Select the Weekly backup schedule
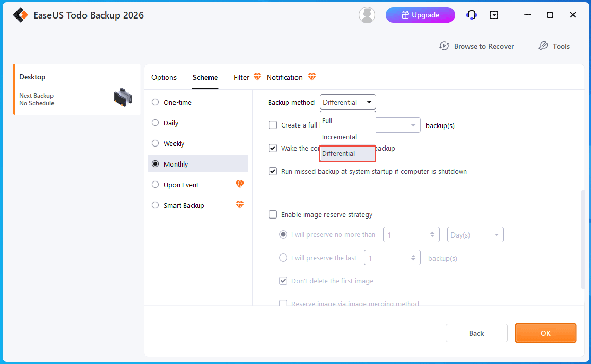This screenshot has height=364, width=591. click(x=155, y=143)
